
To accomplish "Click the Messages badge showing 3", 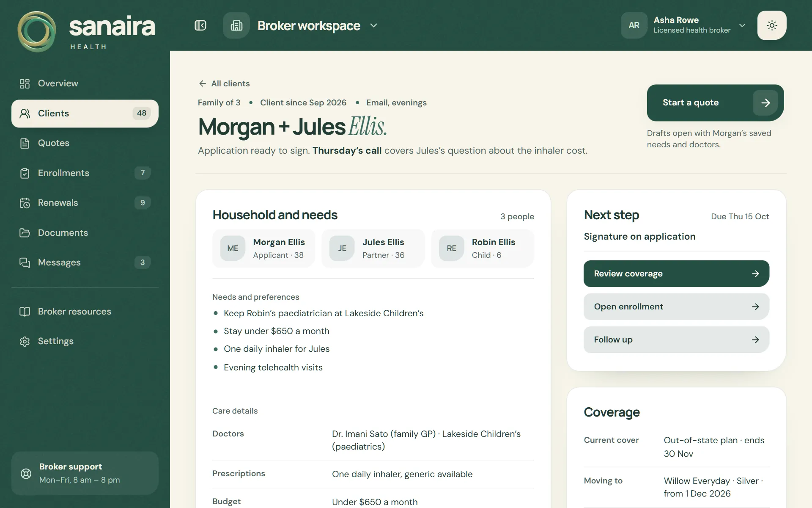I will pos(143,262).
